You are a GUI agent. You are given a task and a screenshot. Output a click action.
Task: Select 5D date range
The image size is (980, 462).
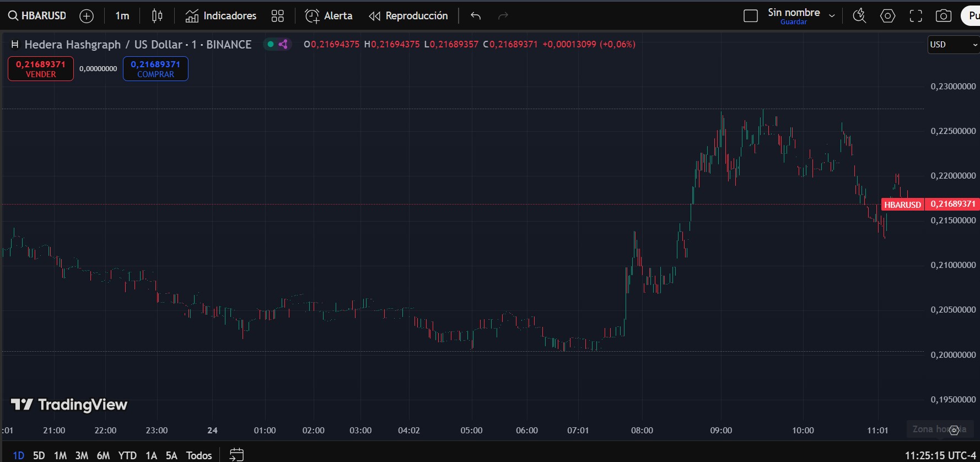point(39,455)
